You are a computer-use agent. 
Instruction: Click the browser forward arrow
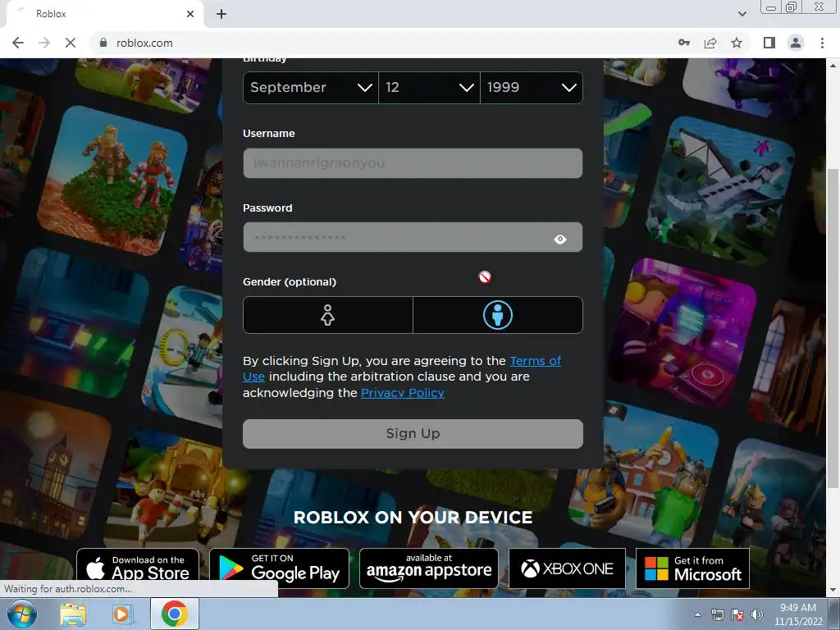coord(44,43)
